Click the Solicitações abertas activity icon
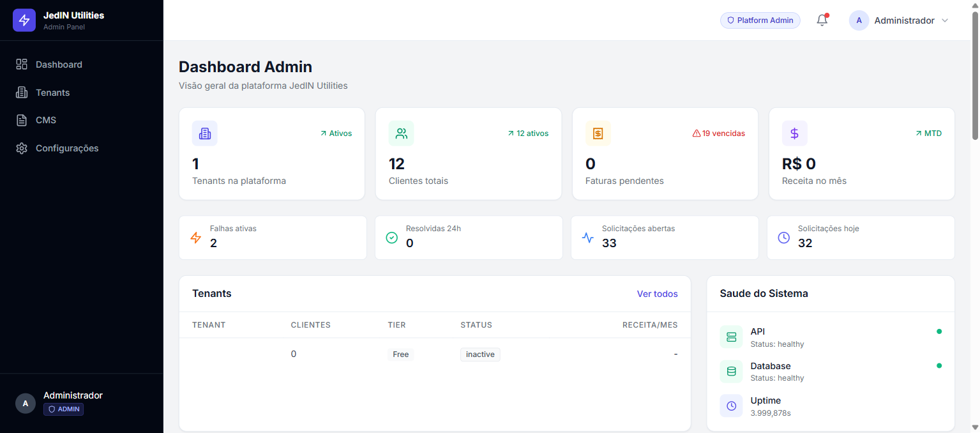 point(588,238)
